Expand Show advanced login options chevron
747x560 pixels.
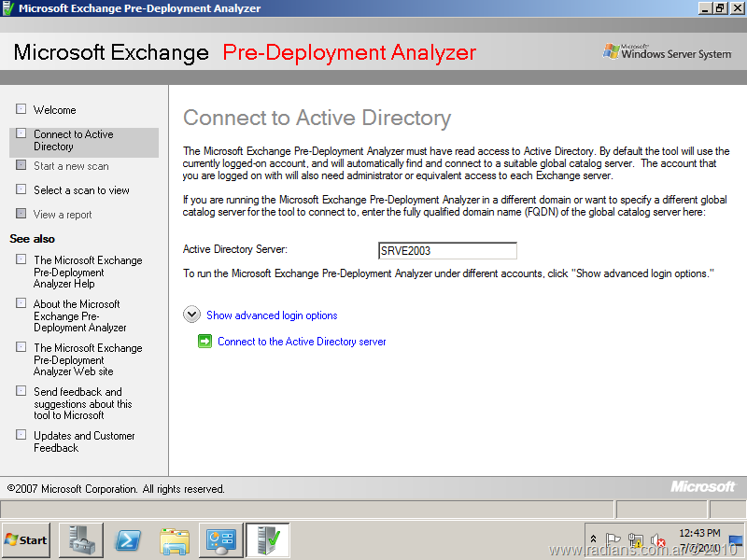192,315
